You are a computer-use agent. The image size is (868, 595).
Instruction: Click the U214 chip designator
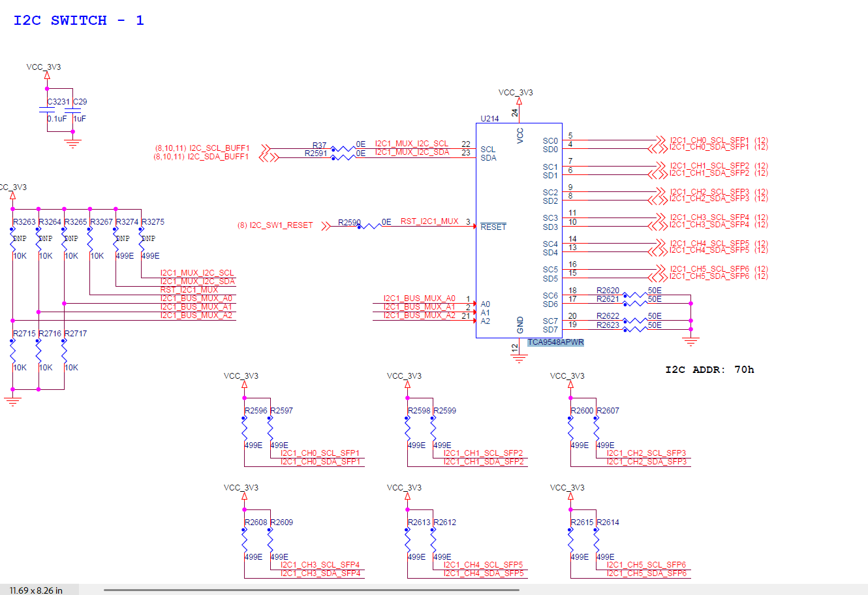pyautogui.click(x=489, y=119)
